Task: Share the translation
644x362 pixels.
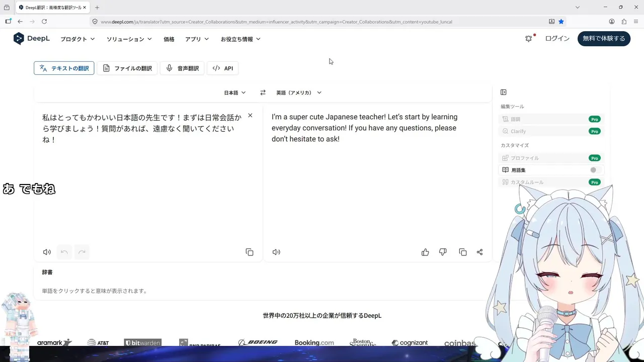Action: click(479, 252)
